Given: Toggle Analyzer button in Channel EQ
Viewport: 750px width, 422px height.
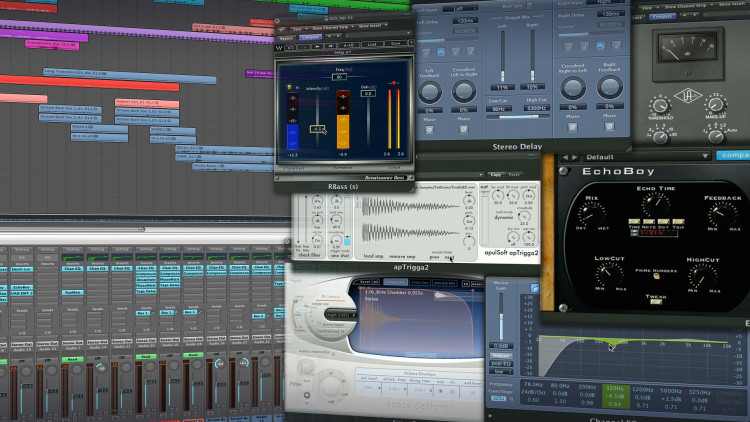Looking at the screenshot, I should point(501,355).
